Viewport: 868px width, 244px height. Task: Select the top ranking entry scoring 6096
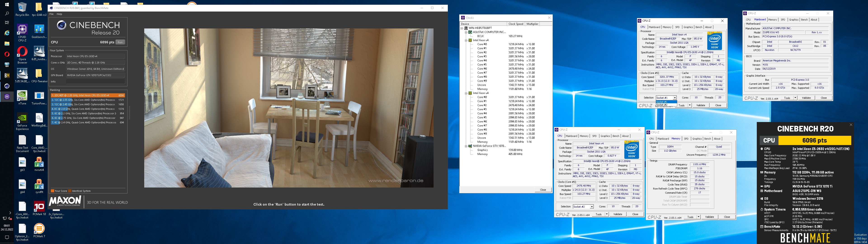88,95
